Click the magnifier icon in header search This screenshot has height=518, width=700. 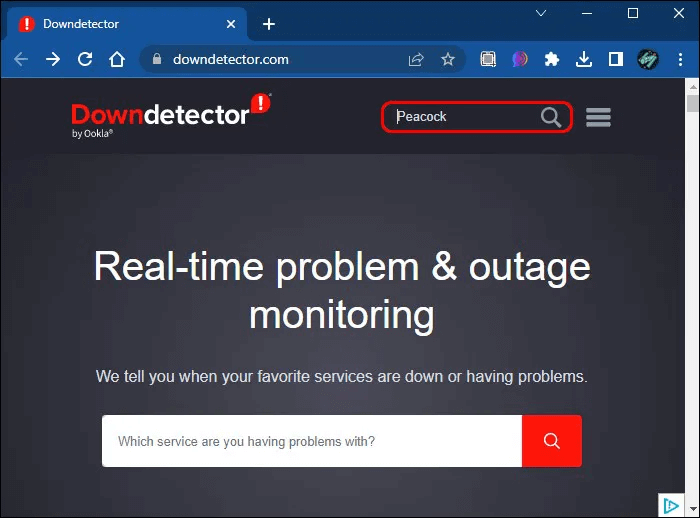tap(551, 117)
